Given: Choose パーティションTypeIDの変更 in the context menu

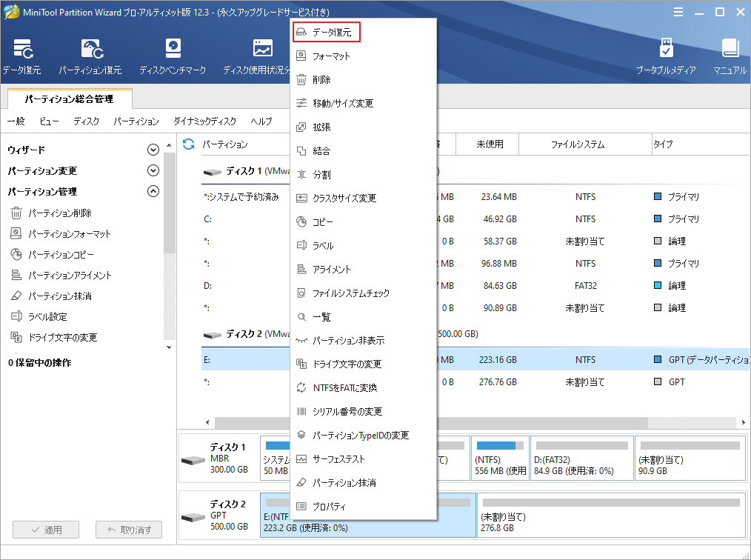Looking at the screenshot, I should click(364, 436).
